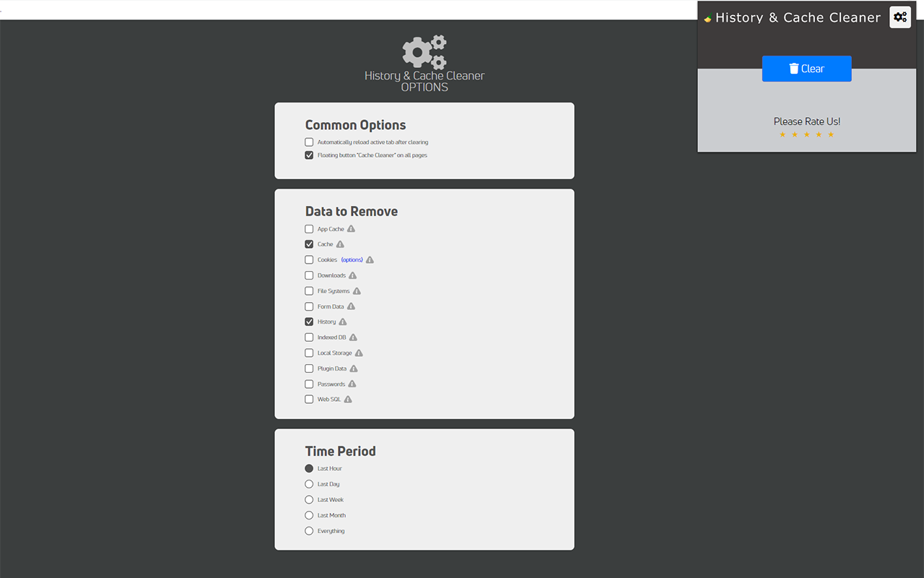
Task: Click the warning icon next to App Cache
Action: [351, 229]
